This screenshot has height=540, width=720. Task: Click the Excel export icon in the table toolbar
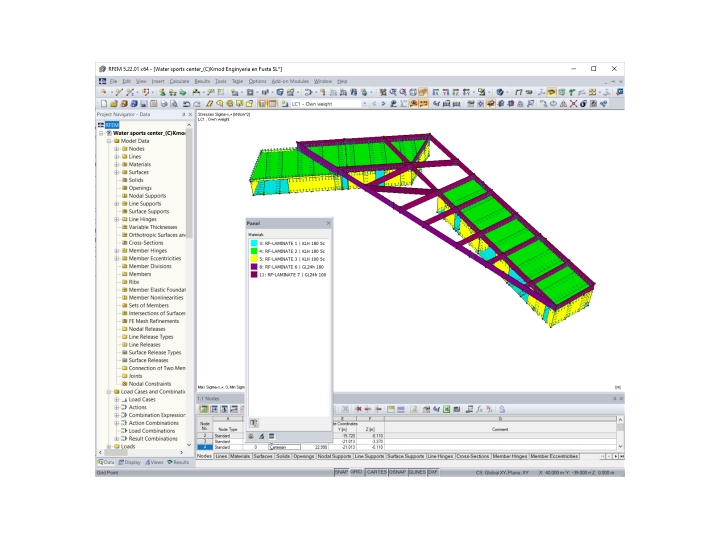tap(446, 409)
